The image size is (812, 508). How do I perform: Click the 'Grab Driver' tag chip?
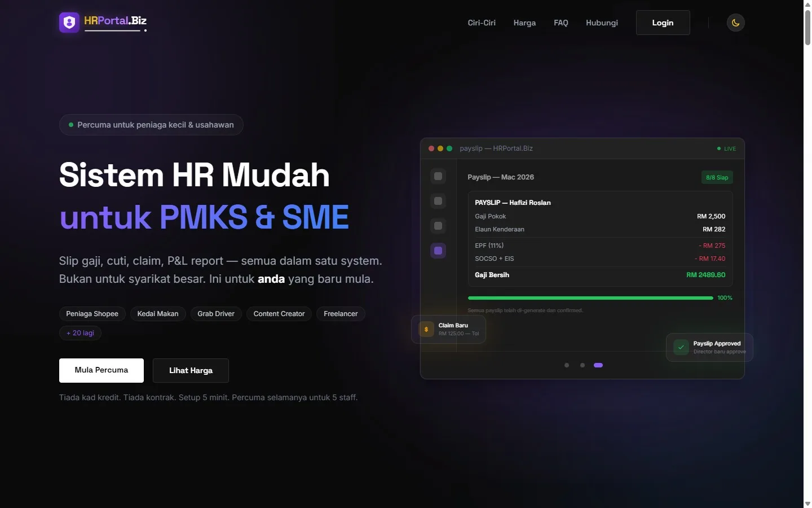click(216, 314)
